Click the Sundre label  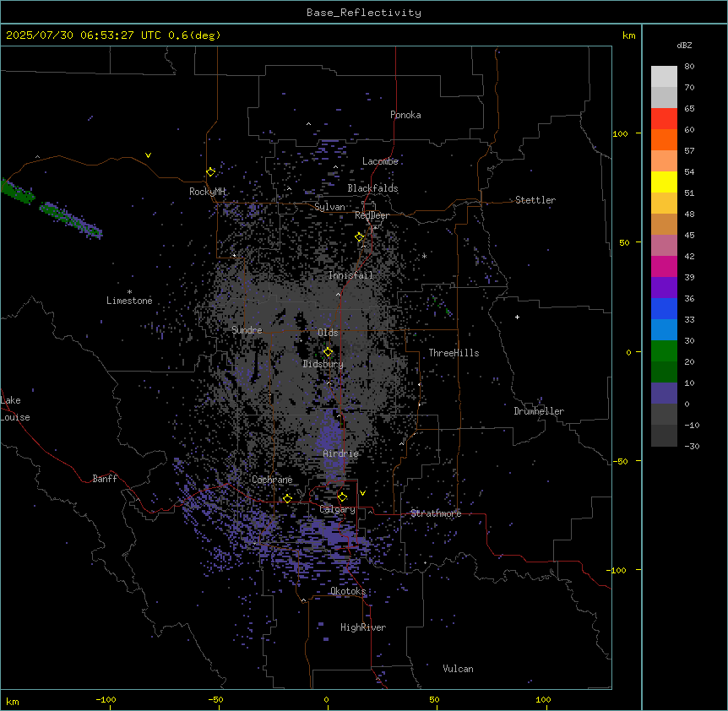coord(247,330)
